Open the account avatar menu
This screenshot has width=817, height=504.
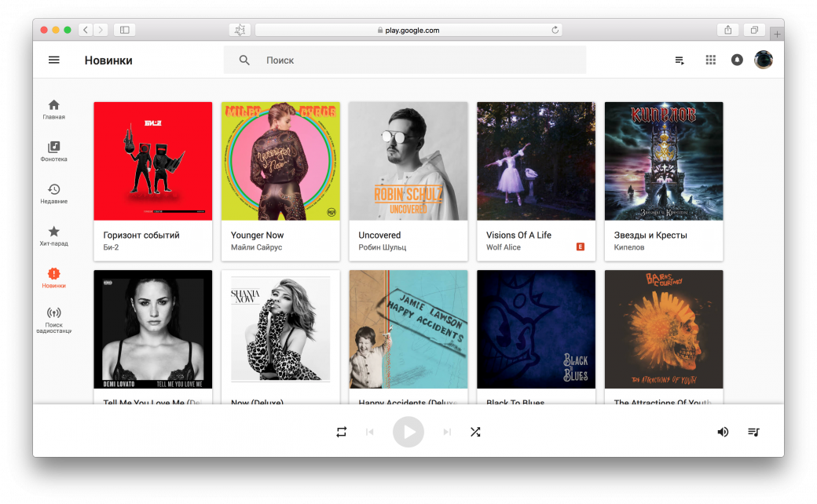tap(764, 60)
